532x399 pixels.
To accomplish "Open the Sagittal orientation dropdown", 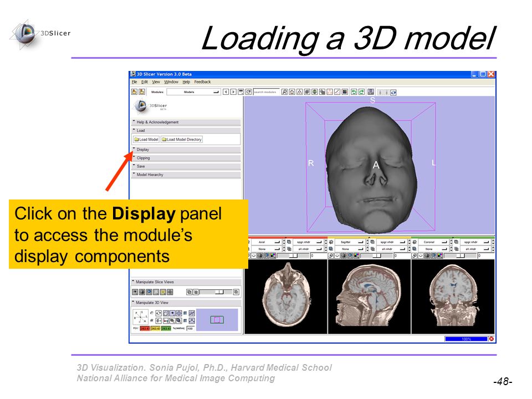I will tap(350, 242).
